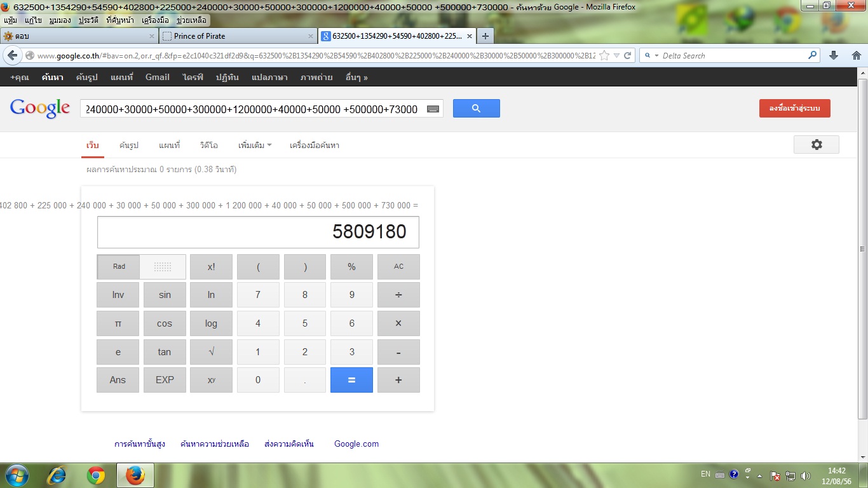This screenshot has width=868, height=488.
Task: Switch to the ตอบ browser tab
Action: pyautogui.click(x=79, y=36)
